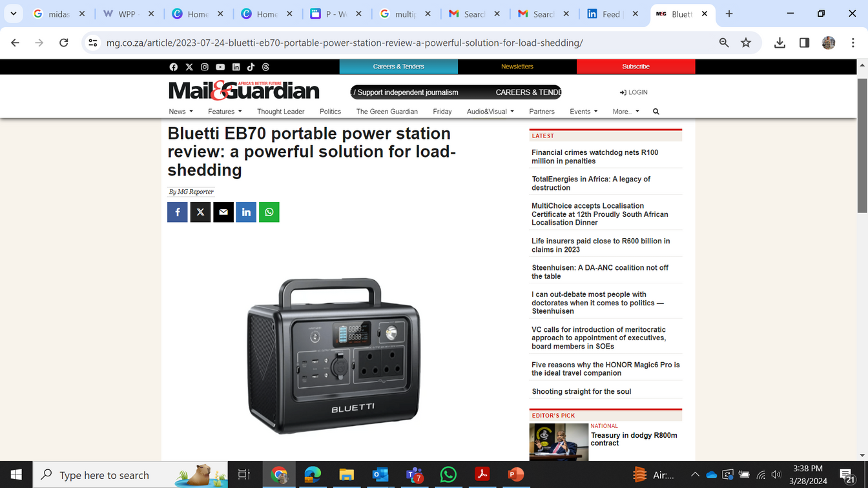Open 'Shooting straight for the soul' article
Viewport: 868px width, 488px height.
581,392
